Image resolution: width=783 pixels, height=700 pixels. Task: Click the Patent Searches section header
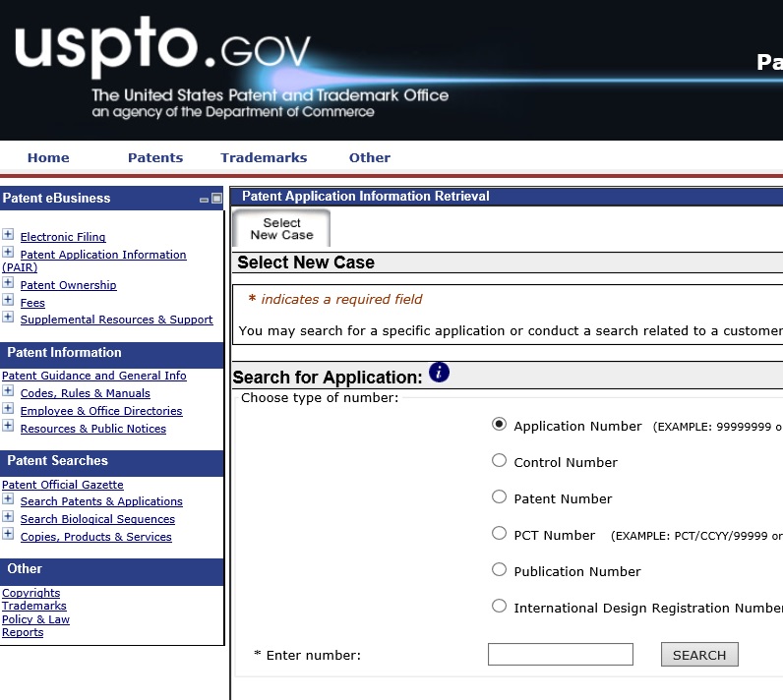(x=57, y=460)
